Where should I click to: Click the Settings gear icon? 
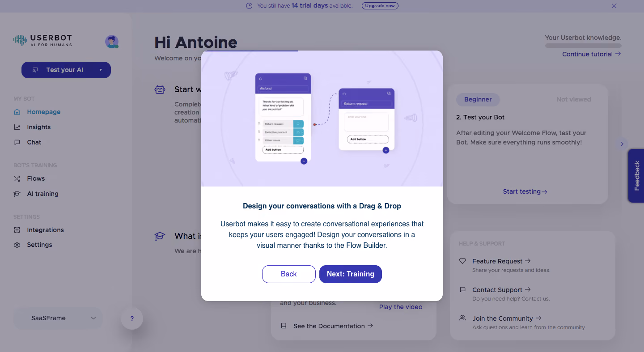pyautogui.click(x=17, y=245)
